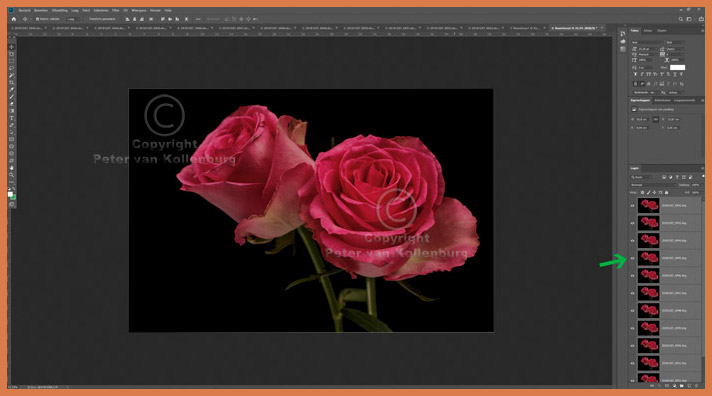The image size is (712, 396).
Task: Open the Bestand menu
Action: 25,10
